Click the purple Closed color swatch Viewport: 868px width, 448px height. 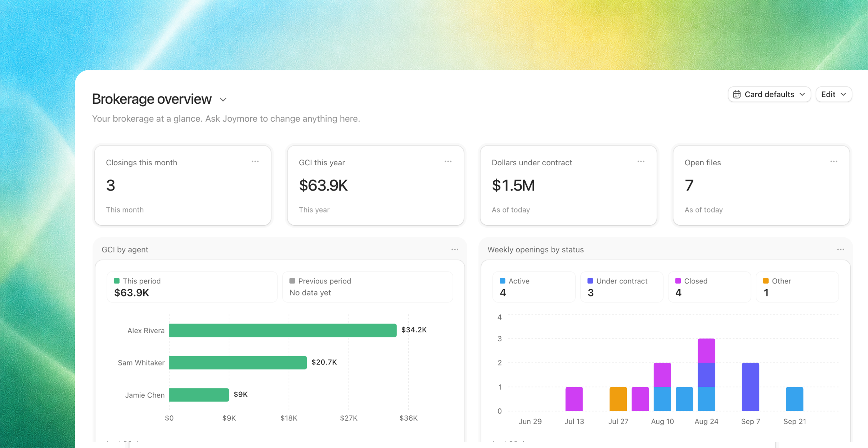pyautogui.click(x=678, y=281)
